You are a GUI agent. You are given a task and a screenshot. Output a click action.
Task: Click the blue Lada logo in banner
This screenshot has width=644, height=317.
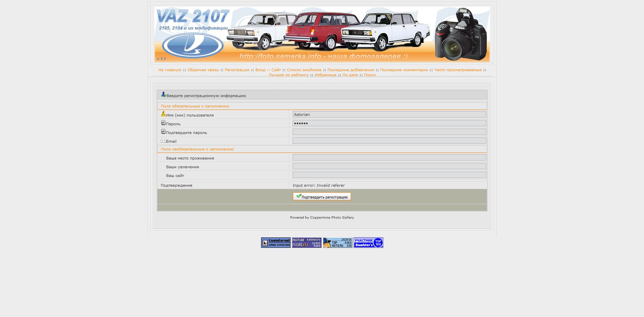(x=193, y=46)
